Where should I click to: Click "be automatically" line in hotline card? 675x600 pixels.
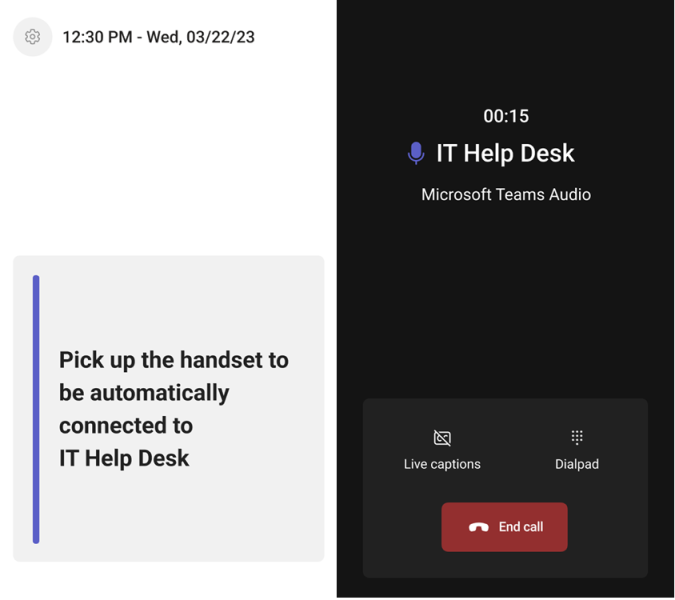[144, 393]
